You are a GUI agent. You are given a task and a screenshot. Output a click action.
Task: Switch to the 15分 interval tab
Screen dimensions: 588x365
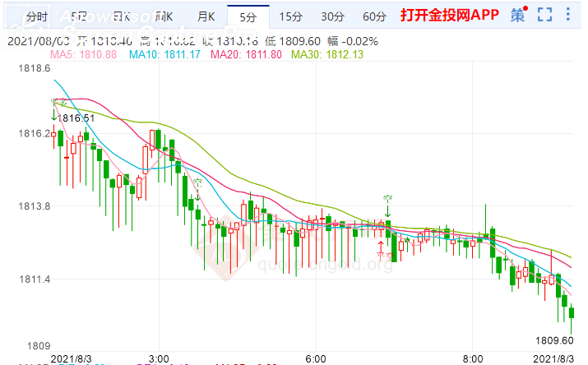click(290, 17)
